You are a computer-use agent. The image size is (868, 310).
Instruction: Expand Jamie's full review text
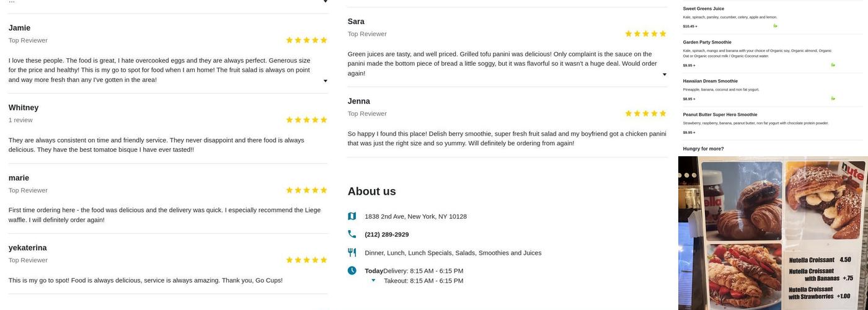pyautogui.click(x=325, y=81)
